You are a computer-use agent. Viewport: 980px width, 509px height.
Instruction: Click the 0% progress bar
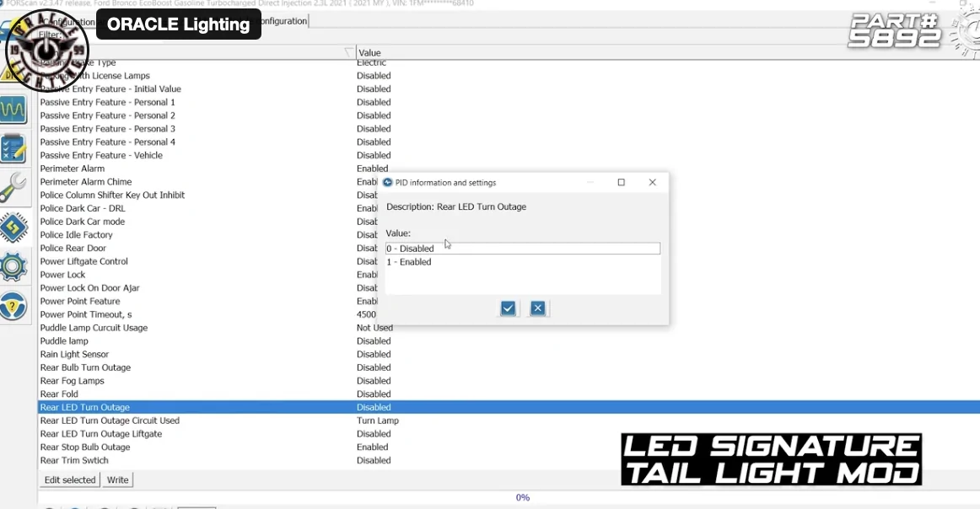(523, 497)
